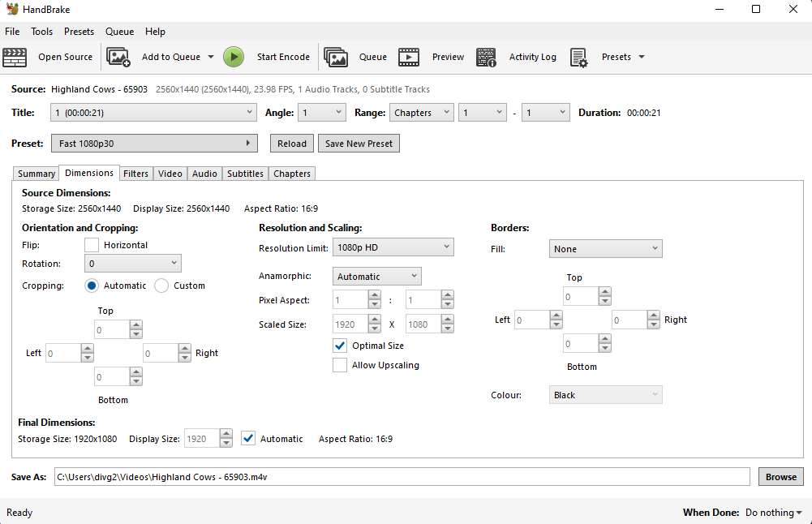Open the border Colour Black dropdown

click(605, 395)
